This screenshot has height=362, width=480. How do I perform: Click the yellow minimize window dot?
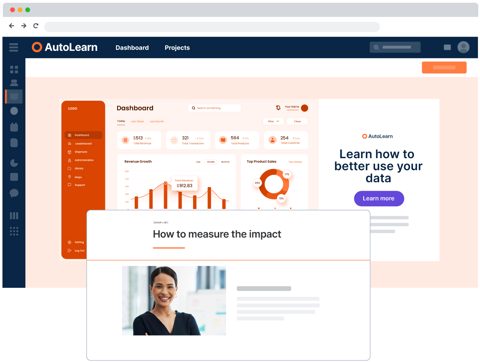(x=20, y=10)
